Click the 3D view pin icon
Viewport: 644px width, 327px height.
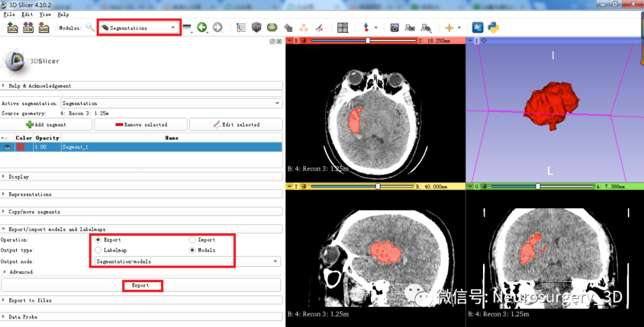tap(470, 41)
